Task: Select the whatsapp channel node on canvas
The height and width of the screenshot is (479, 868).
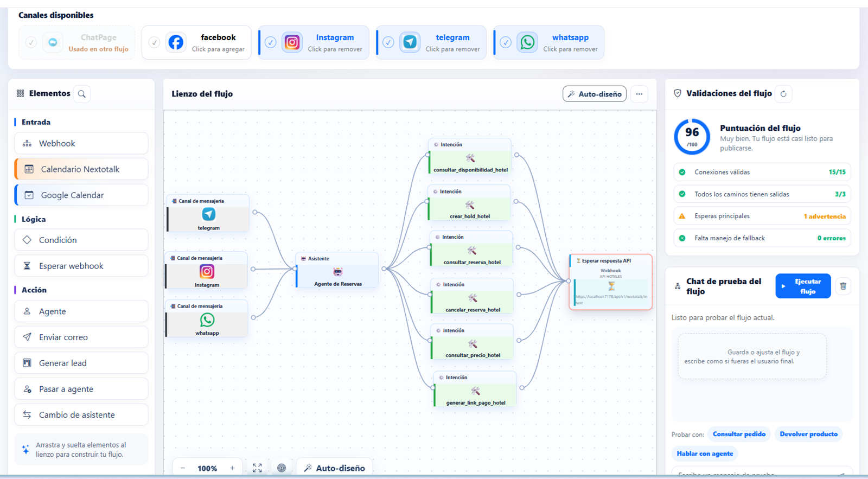Action: [207, 319]
